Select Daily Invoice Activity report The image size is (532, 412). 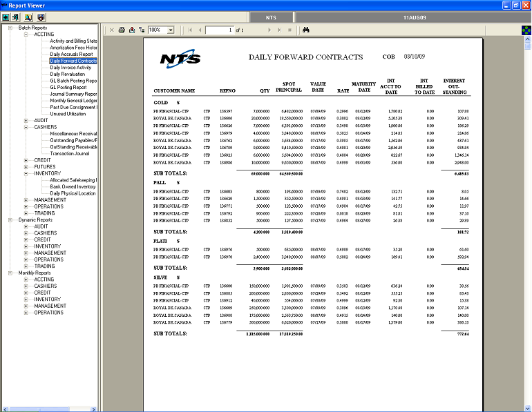click(x=70, y=68)
